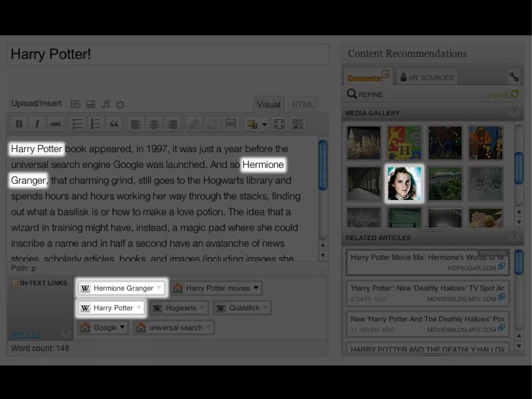
Task: Click the insert link chain icon
Action: point(194,124)
